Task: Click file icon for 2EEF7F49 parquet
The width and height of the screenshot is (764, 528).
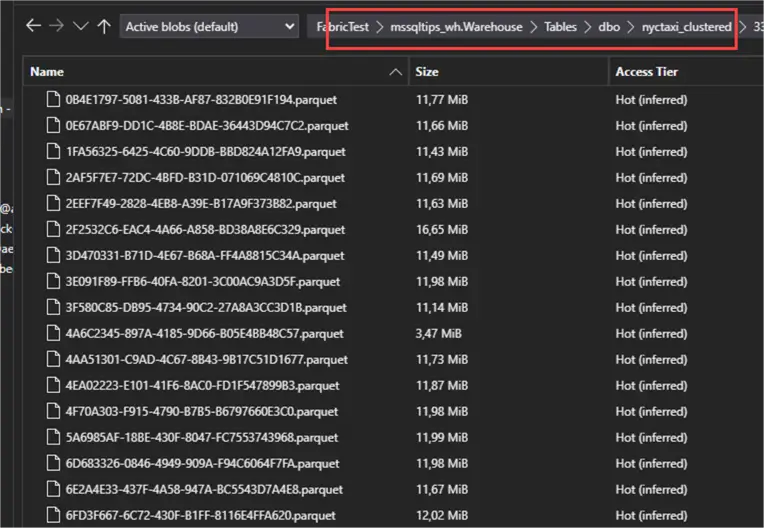Action: [53, 203]
